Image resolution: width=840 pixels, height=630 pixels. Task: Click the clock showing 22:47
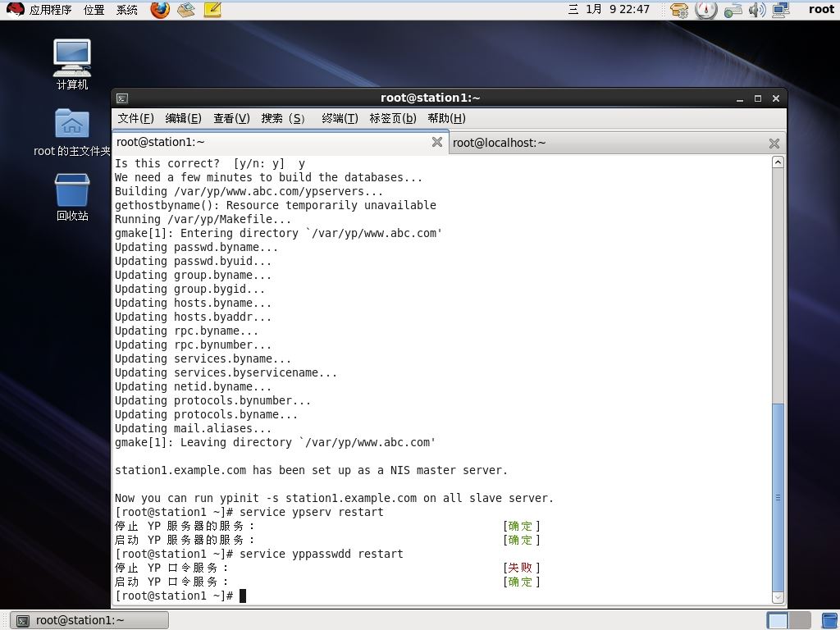click(x=609, y=10)
